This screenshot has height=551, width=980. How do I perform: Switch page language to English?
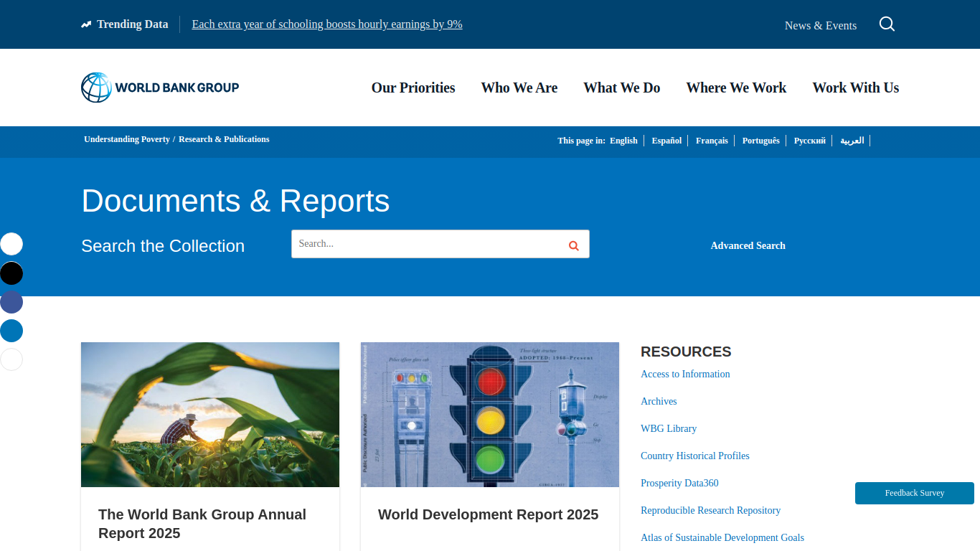[x=623, y=141]
